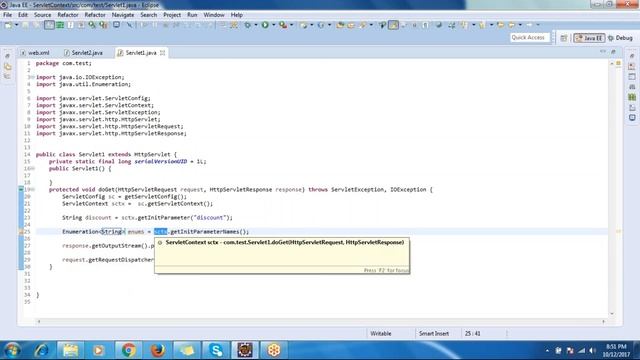
Task: Switch to the Java EE perspective
Action: coord(589,38)
